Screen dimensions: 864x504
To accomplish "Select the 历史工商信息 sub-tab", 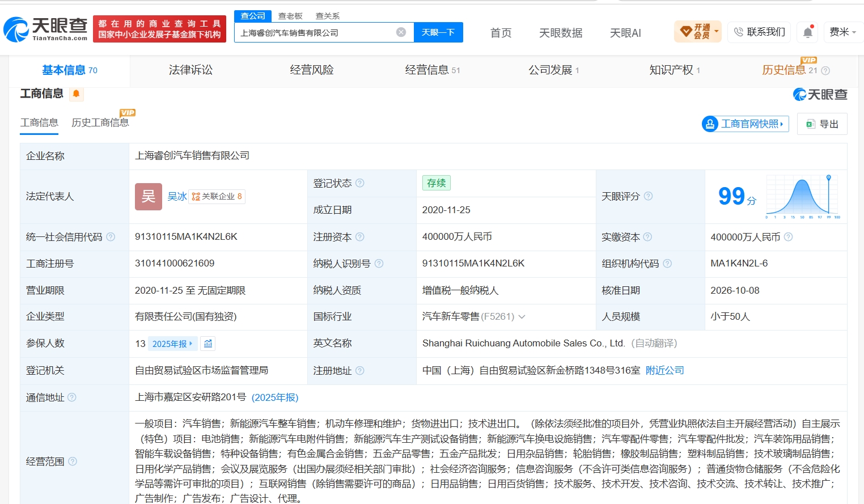I will (x=100, y=122).
